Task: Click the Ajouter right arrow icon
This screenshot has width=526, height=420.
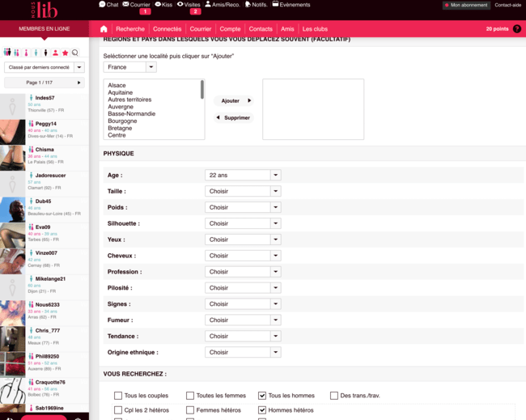Action: coord(249,100)
